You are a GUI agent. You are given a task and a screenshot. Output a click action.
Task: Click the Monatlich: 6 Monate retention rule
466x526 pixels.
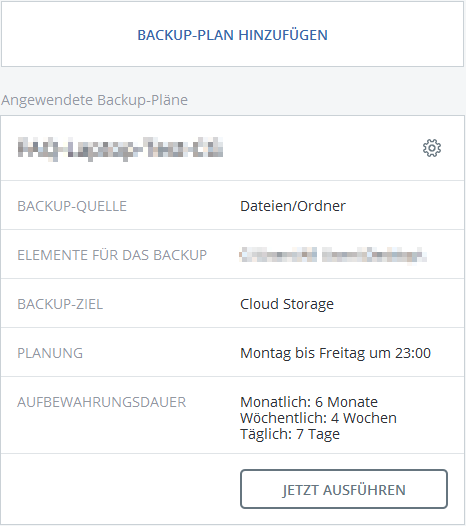(x=309, y=402)
